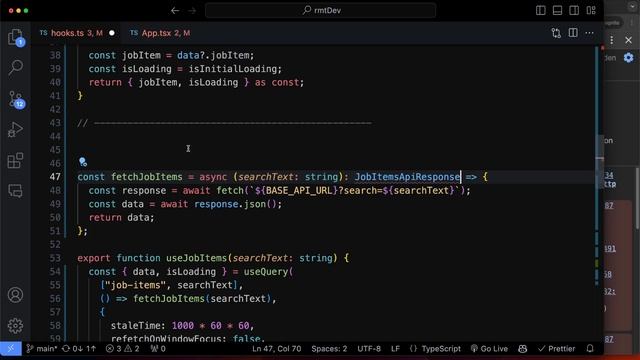Viewport: 640px width, 360px height.
Task: Click BASE_API_URL on line 48
Action: coord(299,190)
